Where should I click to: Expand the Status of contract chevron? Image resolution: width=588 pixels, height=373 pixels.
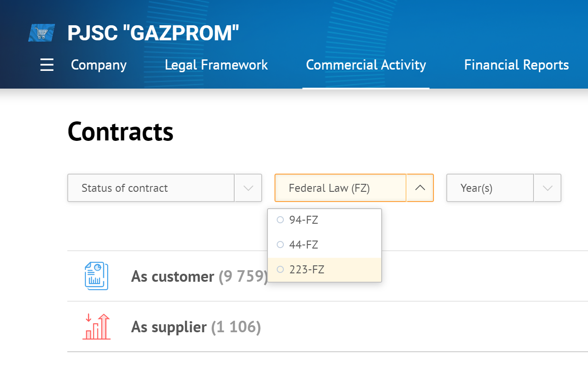[x=248, y=188]
